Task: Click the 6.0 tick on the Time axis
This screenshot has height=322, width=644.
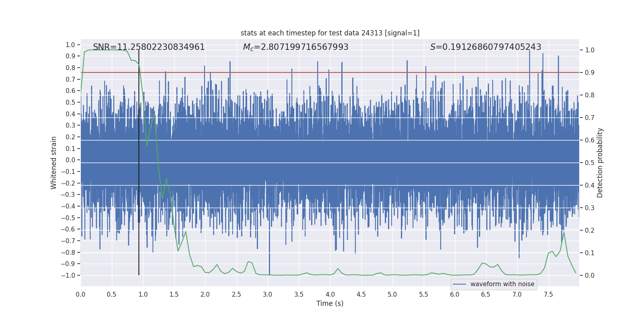Action: point(455,294)
